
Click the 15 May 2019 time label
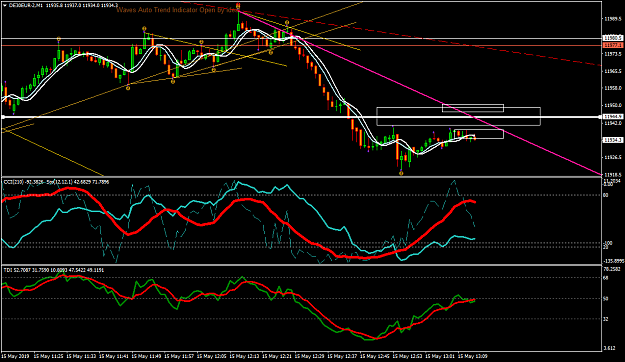(16, 356)
